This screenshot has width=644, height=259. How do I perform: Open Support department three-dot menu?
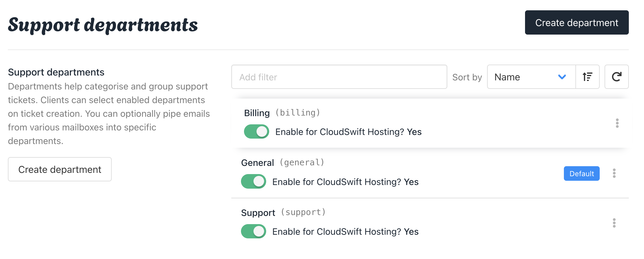tap(614, 223)
